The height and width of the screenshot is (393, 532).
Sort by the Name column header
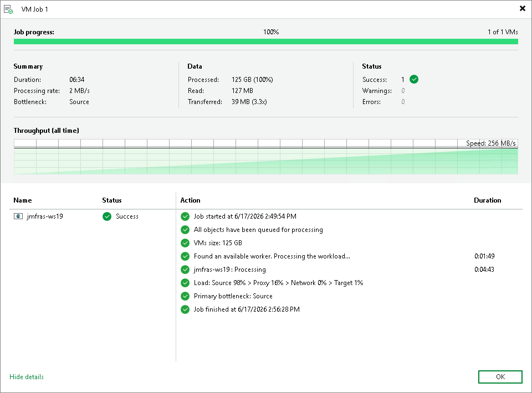tap(23, 200)
